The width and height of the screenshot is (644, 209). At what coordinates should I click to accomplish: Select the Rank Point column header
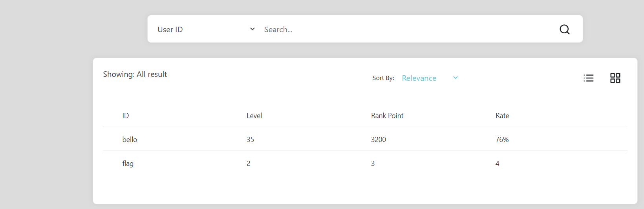tap(387, 116)
